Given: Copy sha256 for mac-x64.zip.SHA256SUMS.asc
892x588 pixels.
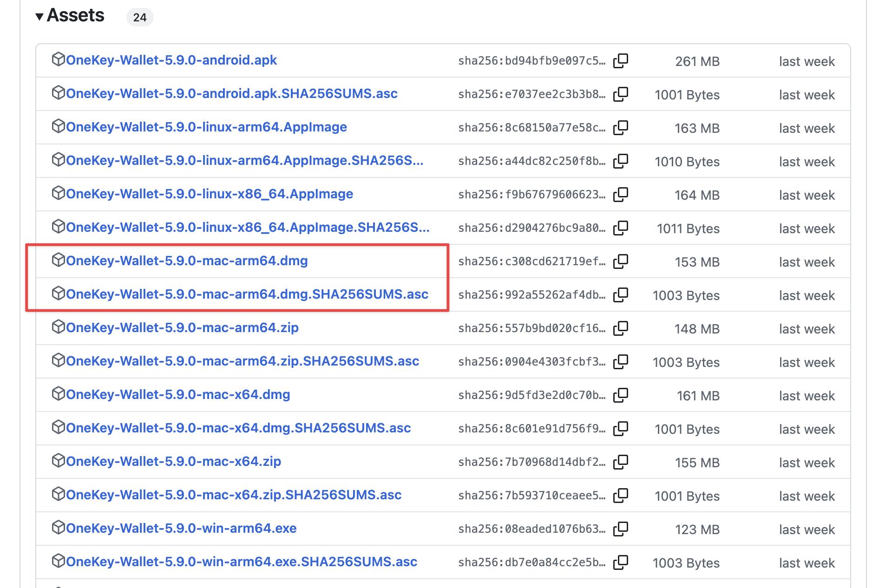Looking at the screenshot, I should [621, 496].
